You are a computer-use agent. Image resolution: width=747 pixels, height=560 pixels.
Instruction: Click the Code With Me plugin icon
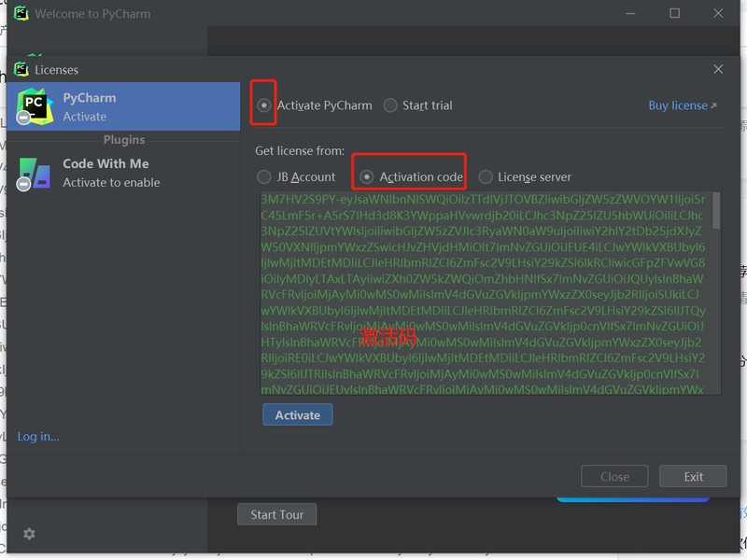coord(35,174)
